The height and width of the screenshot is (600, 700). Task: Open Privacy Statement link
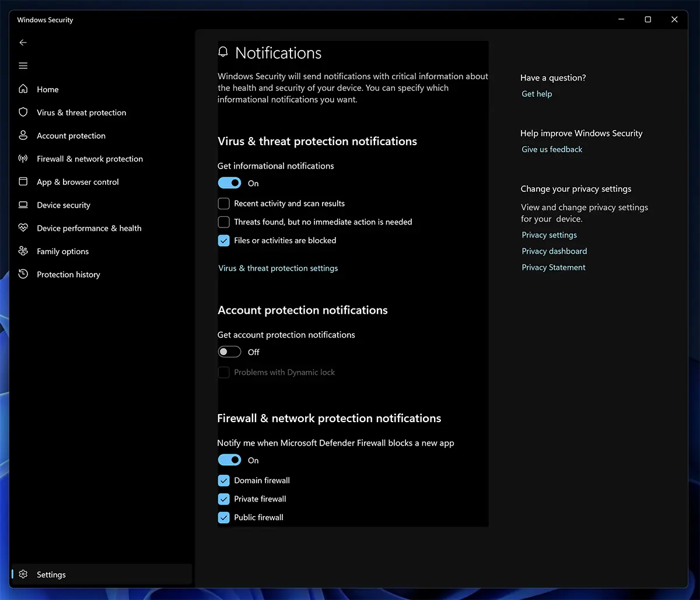(554, 268)
